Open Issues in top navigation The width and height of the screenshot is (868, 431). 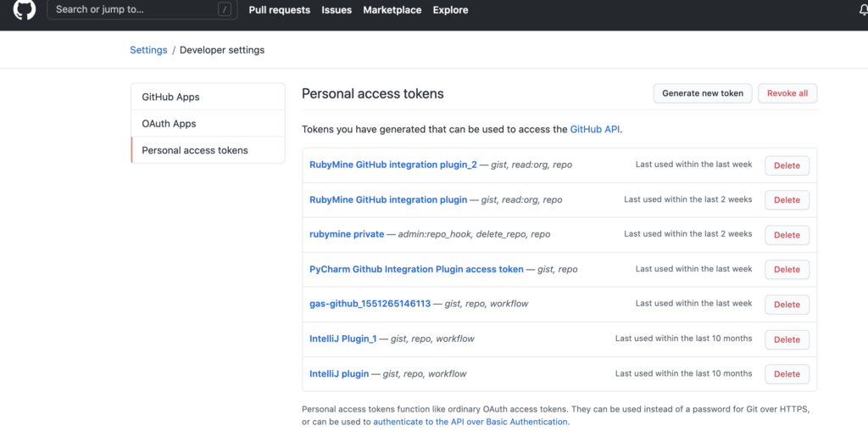coord(337,10)
